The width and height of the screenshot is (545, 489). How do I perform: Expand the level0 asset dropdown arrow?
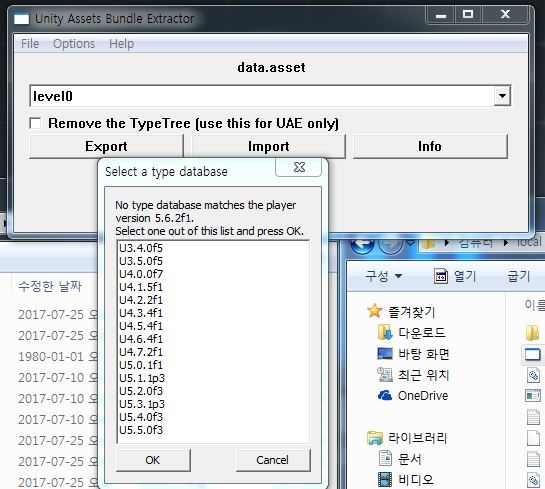502,96
